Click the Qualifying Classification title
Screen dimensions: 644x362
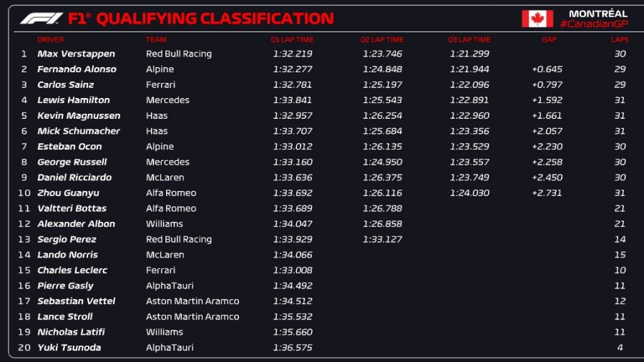[x=215, y=19]
